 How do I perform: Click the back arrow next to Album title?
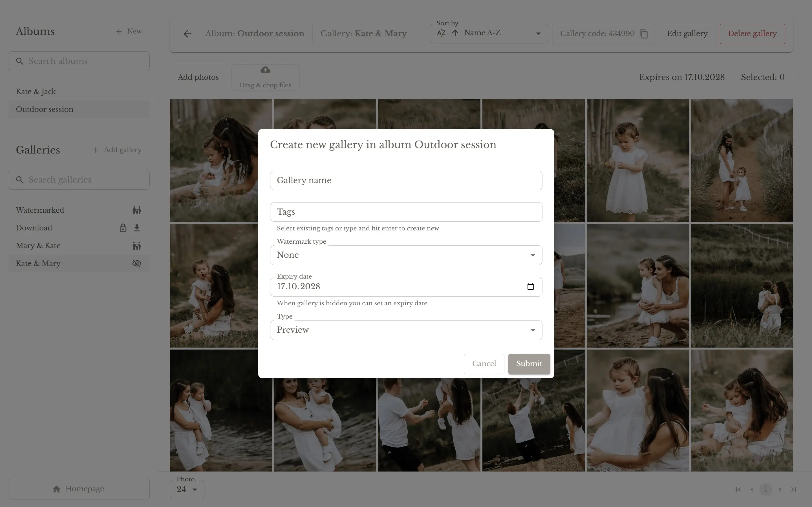click(x=187, y=34)
